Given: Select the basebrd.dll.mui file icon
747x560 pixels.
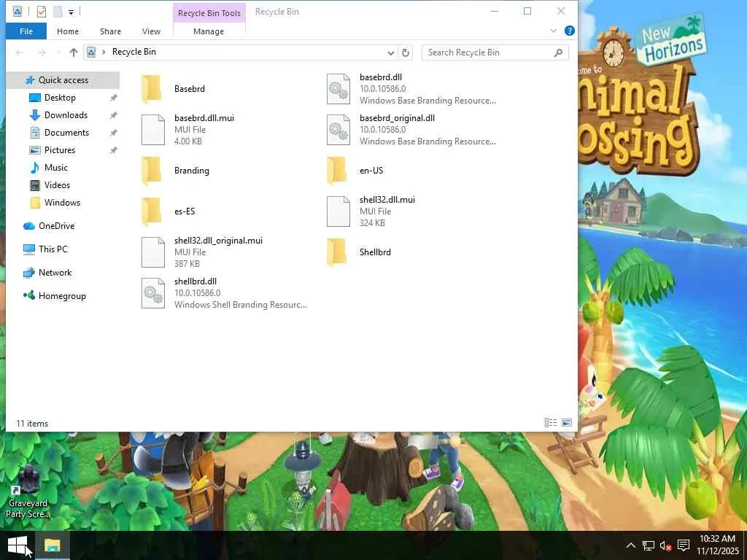Looking at the screenshot, I should [x=153, y=130].
